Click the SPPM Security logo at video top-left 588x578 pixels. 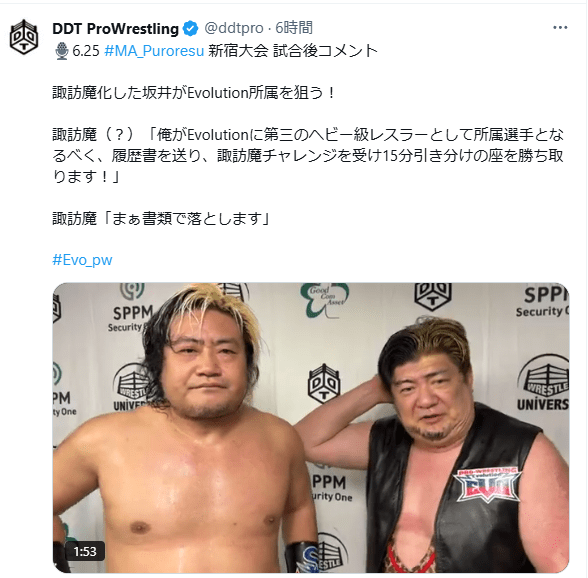[128, 308]
